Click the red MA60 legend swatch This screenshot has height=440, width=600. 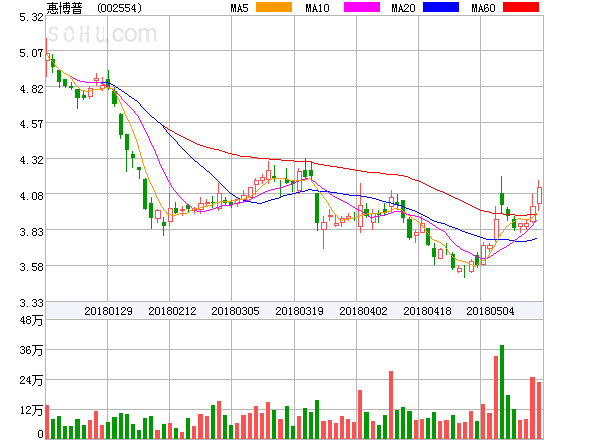521,7
